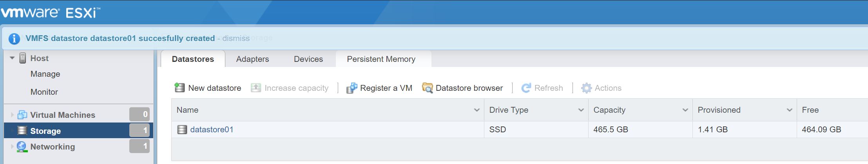Open the datastore01 link

(212, 130)
